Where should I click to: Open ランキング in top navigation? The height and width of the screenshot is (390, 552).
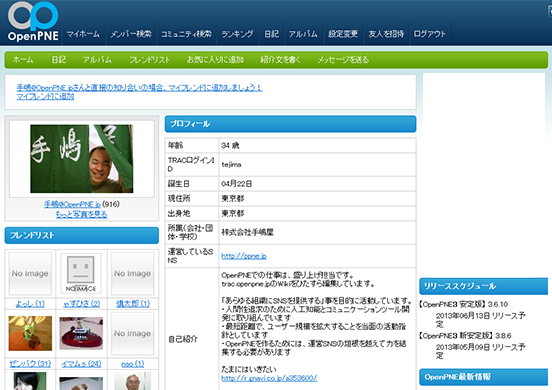click(237, 34)
